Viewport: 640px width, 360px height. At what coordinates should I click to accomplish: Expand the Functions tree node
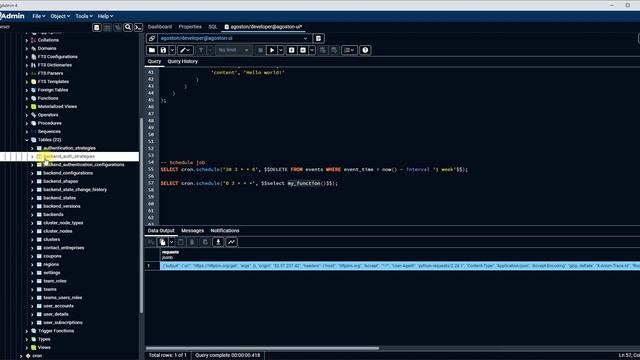click(27, 98)
